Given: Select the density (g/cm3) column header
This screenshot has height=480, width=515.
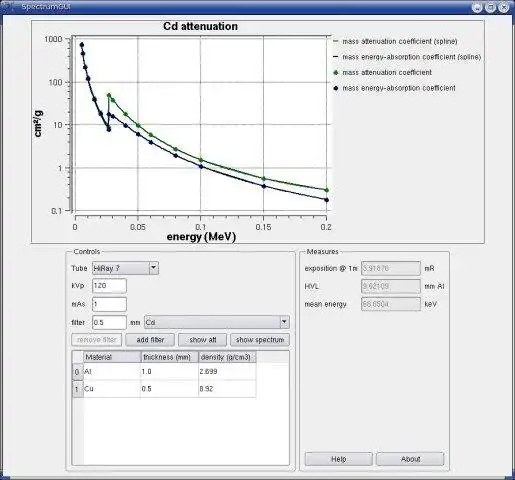Looking at the screenshot, I should tap(227, 357).
